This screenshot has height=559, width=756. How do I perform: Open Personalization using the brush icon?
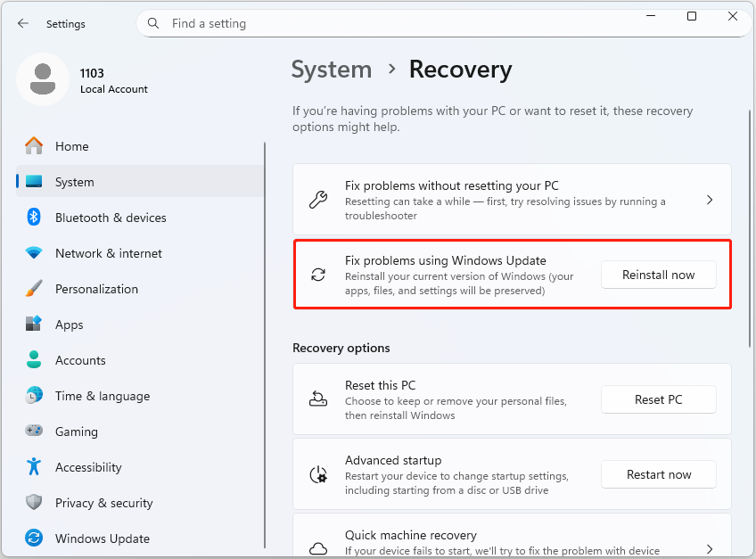click(34, 289)
